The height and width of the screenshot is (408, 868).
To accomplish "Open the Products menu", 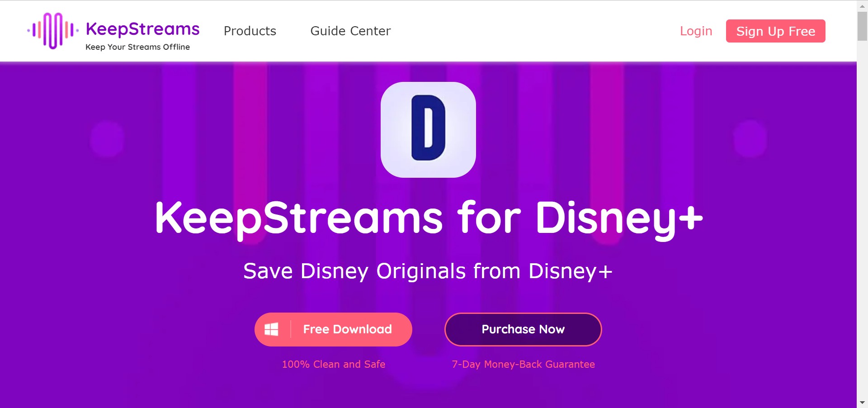I will tap(250, 31).
